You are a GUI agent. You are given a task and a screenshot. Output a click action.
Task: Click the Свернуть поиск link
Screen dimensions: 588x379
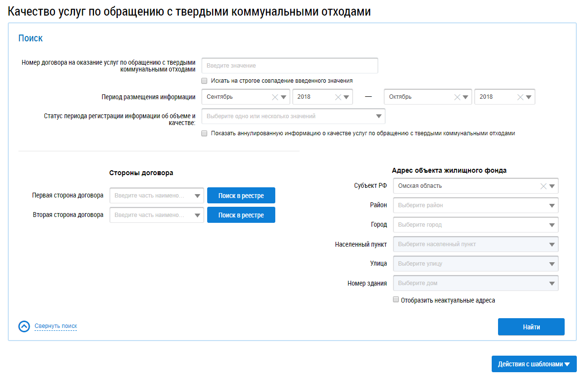[56, 326]
